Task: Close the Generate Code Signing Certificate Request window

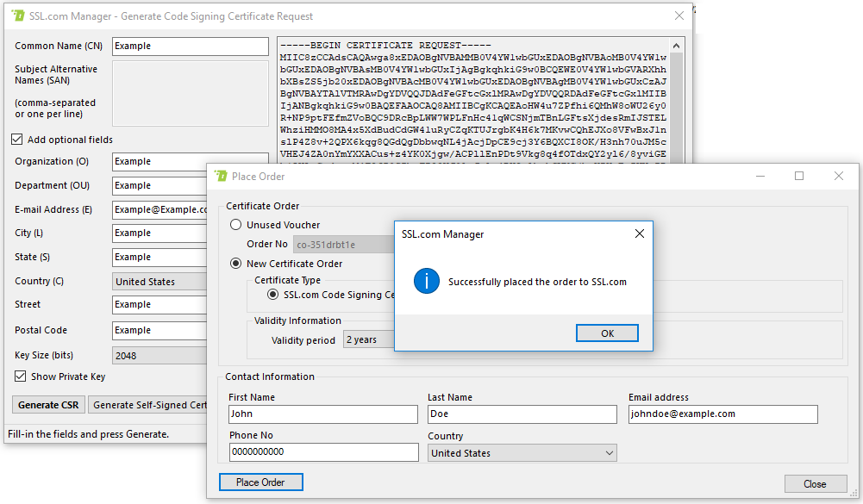Action: point(679,16)
